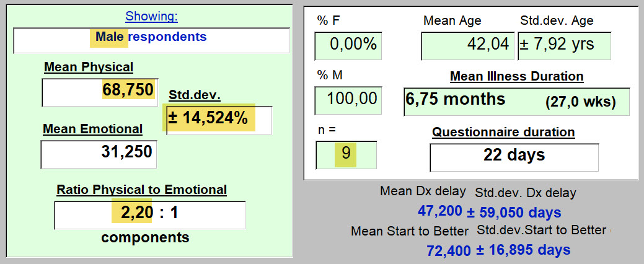The image size is (644, 264).
Task: Click the 'Mean Physical' label
Action: pyautogui.click(x=89, y=68)
